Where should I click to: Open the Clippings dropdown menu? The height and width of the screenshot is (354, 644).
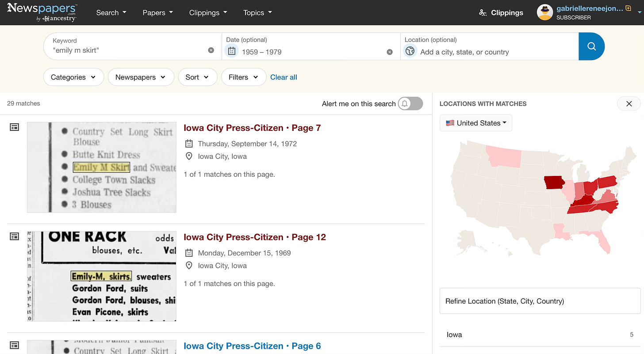[208, 13]
